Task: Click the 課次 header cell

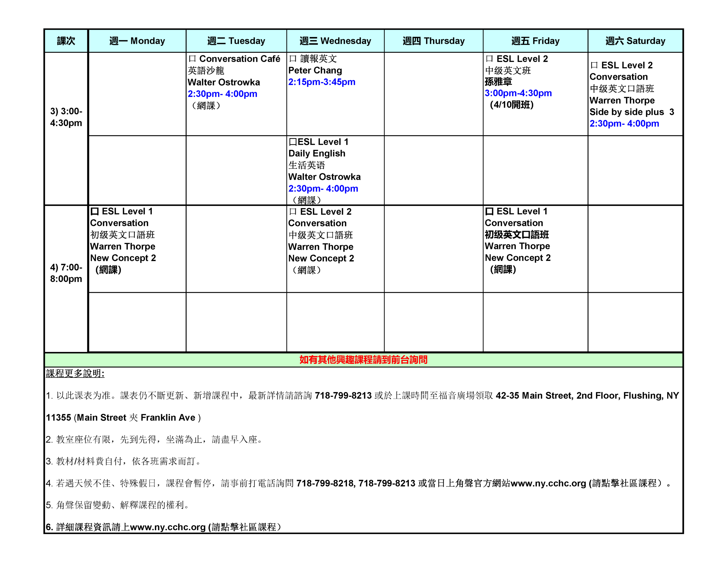Action: click(x=66, y=41)
